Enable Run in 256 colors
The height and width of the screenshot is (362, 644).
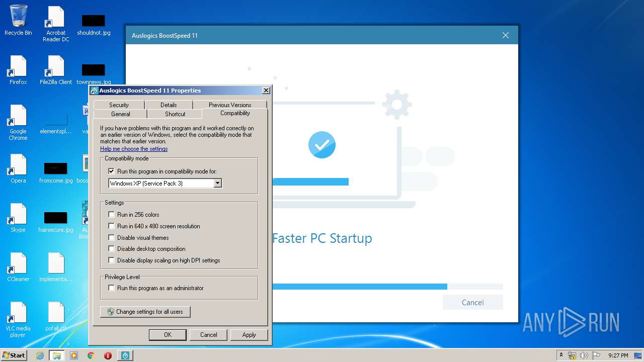coord(112,215)
